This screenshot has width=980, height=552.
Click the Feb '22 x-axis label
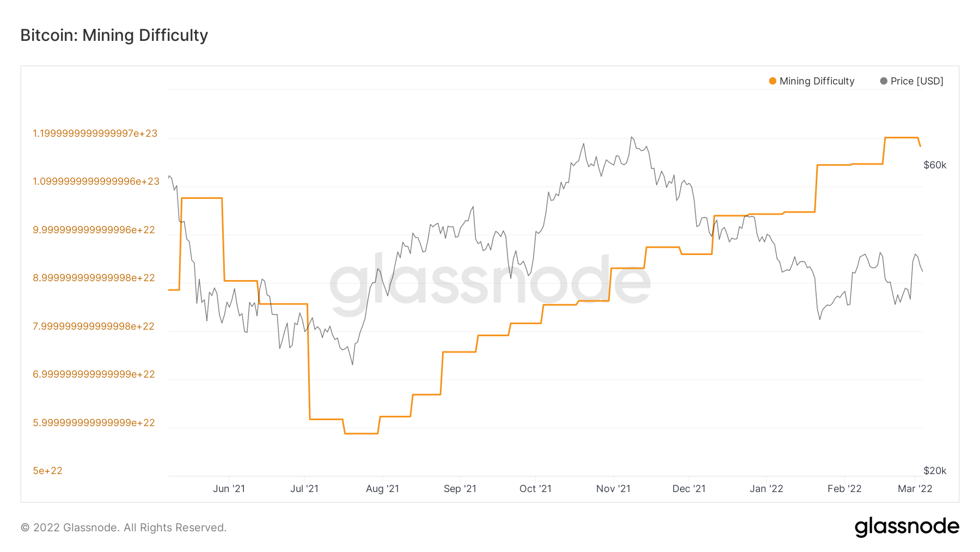tap(844, 489)
